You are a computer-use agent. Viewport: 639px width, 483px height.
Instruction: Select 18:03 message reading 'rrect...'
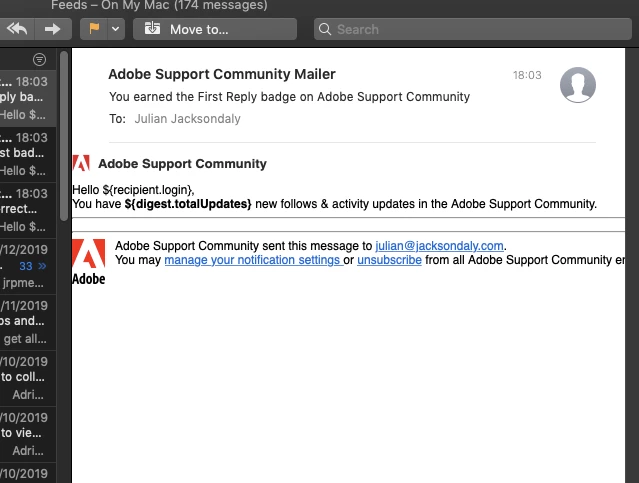(28, 210)
